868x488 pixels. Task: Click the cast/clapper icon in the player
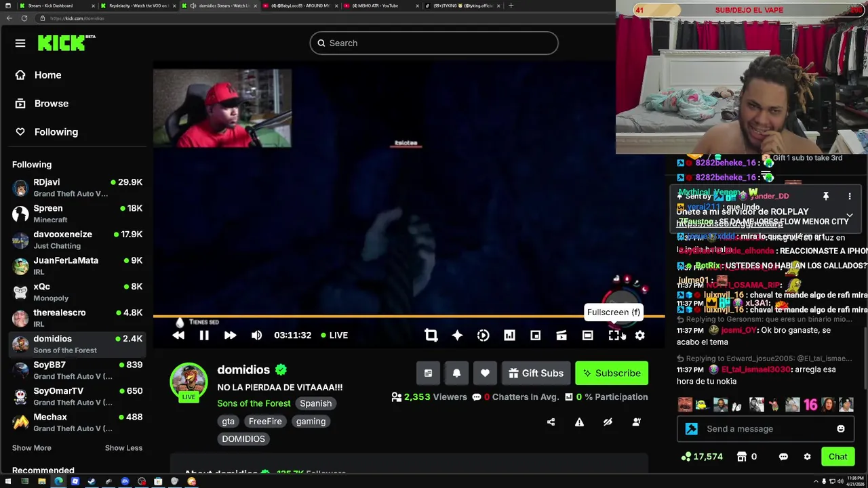click(x=561, y=335)
